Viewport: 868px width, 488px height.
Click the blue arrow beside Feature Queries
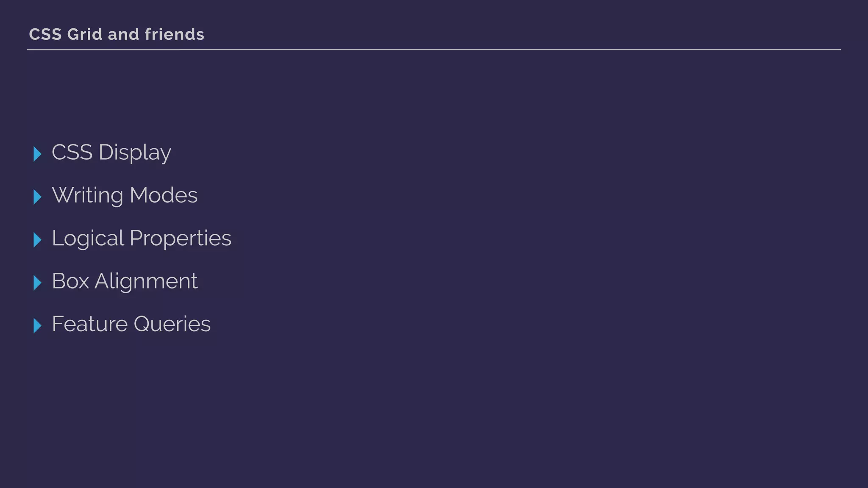tap(37, 326)
